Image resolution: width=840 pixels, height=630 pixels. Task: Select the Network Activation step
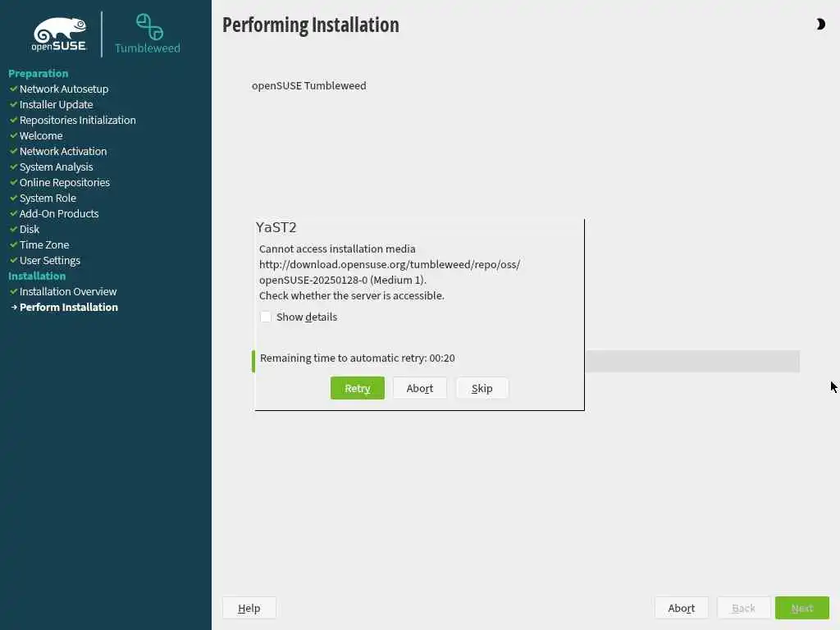click(x=63, y=151)
